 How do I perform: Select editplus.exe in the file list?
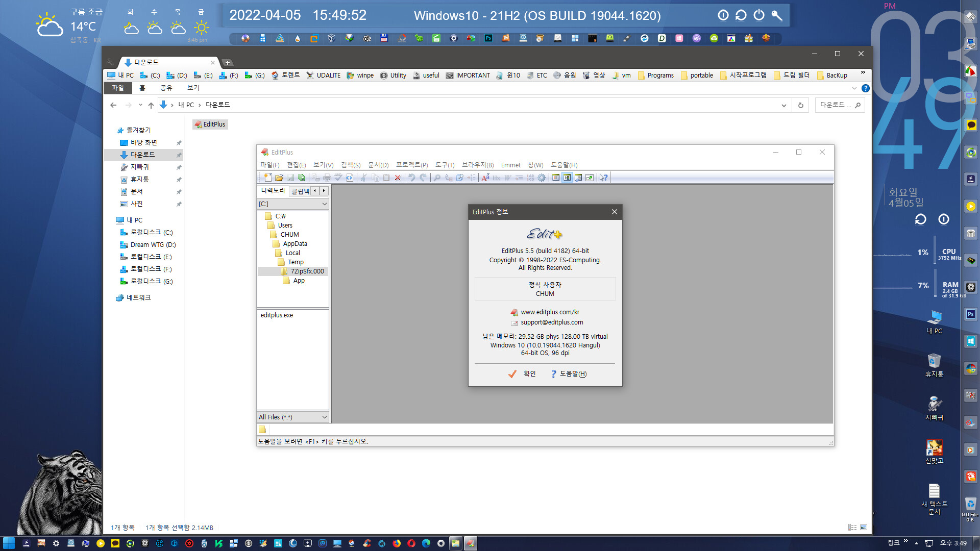[277, 315]
